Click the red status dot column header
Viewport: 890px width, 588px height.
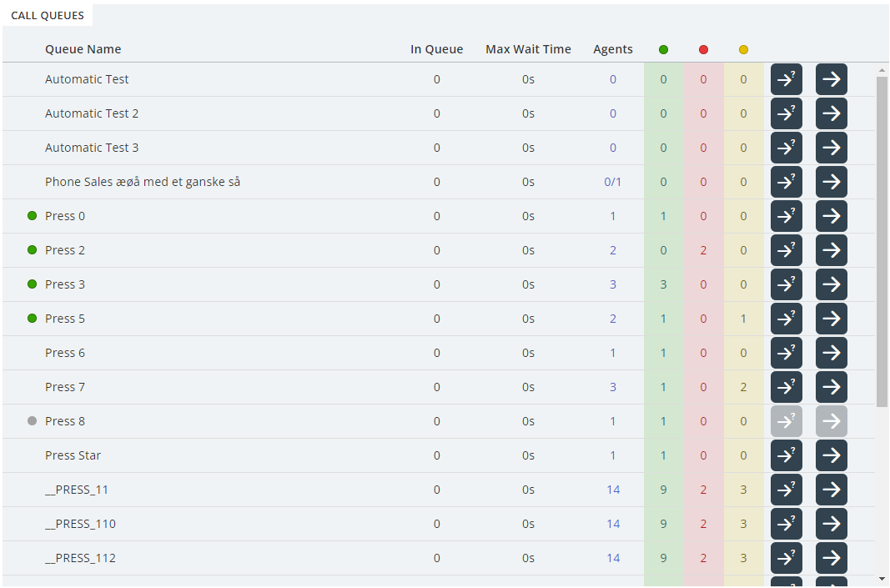(703, 50)
